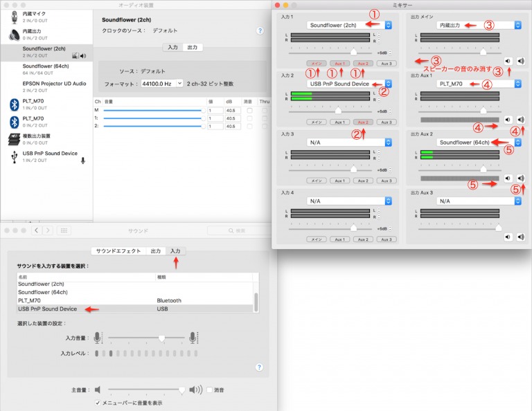This screenshot has height=411, width=532.
Task: Open the 44100.0 Hz format dropdown
Action: click(x=162, y=83)
